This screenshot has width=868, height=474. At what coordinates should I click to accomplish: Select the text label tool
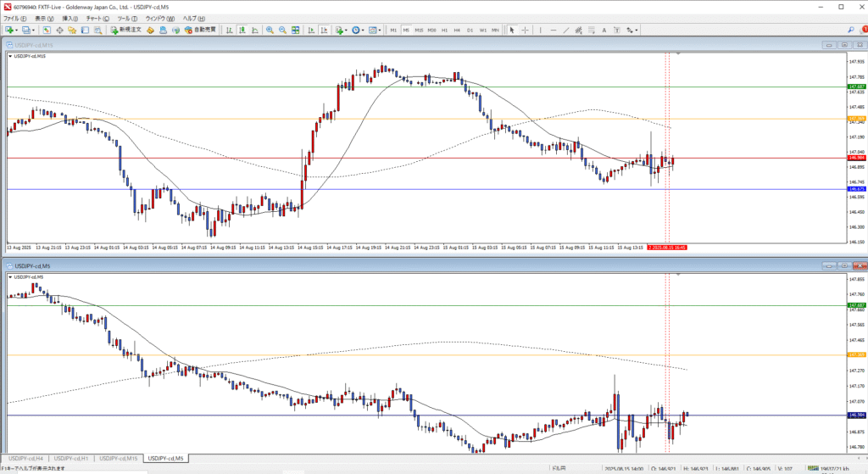(x=617, y=30)
